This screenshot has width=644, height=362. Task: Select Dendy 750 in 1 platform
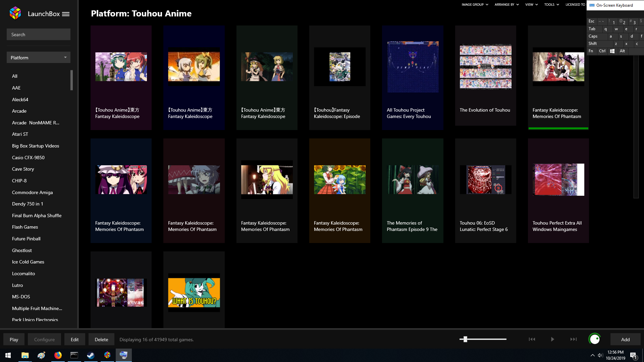click(x=28, y=204)
